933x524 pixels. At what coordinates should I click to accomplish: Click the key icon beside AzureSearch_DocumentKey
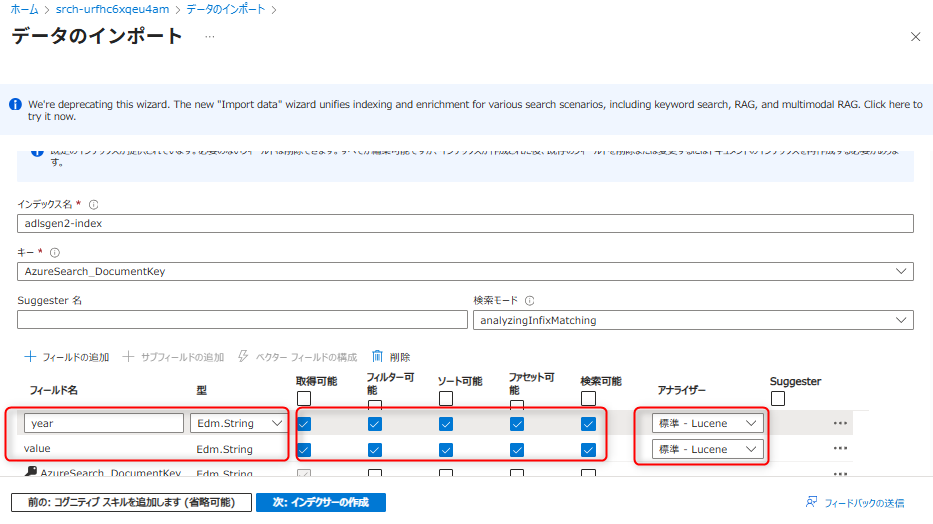click(31, 472)
